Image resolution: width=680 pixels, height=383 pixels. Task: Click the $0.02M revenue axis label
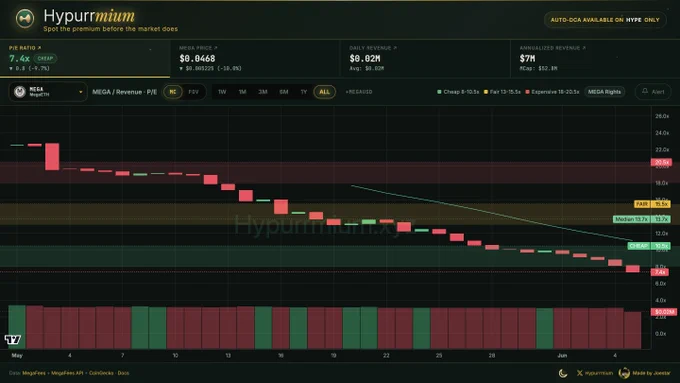664,312
